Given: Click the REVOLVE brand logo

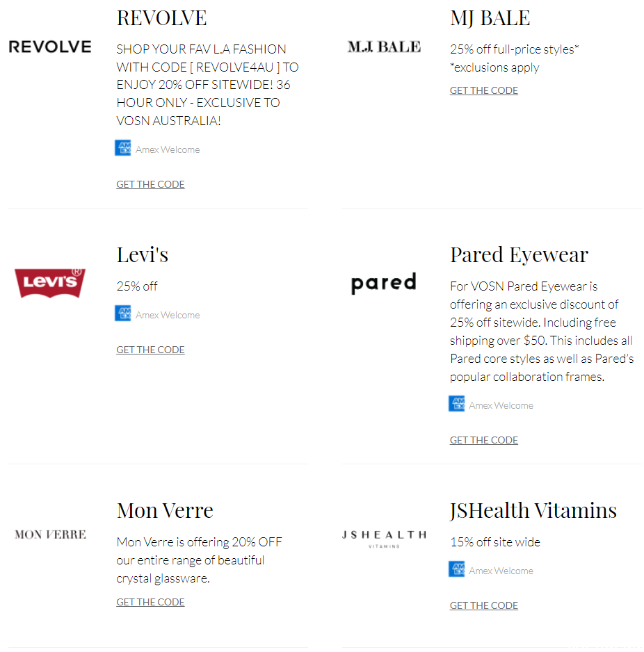Looking at the screenshot, I should (x=50, y=47).
